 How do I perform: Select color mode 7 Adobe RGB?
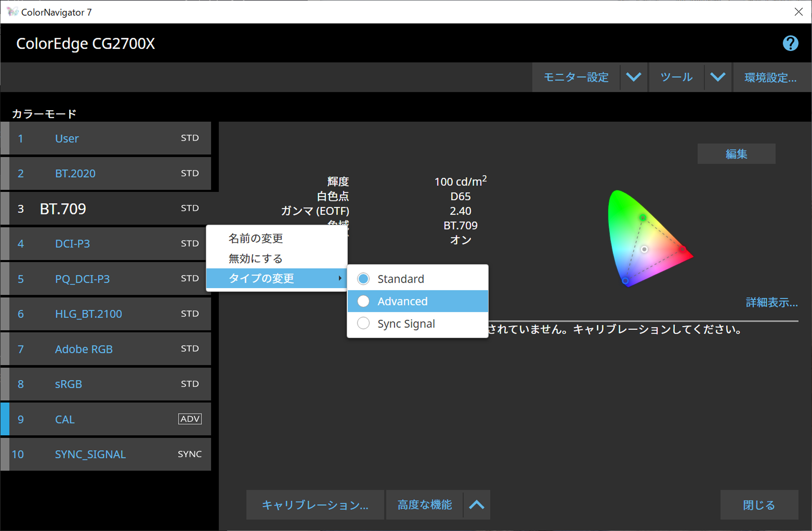tap(106, 349)
